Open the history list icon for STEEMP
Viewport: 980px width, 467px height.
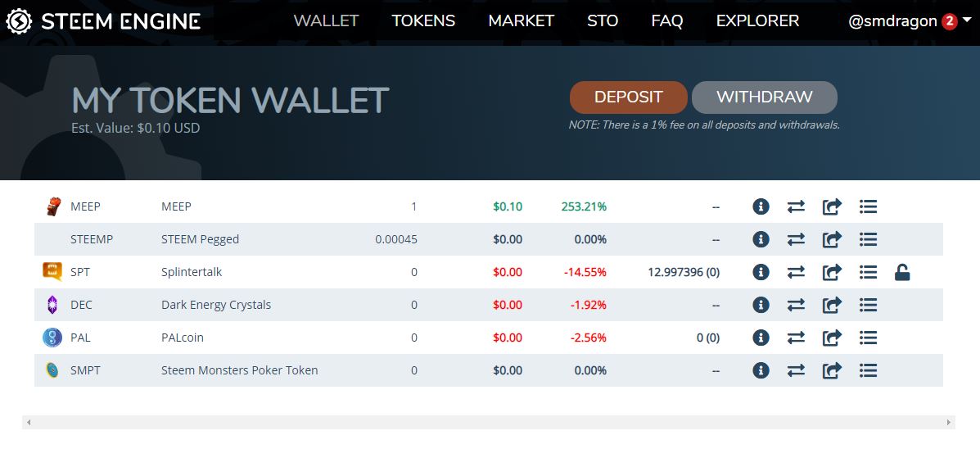868,238
